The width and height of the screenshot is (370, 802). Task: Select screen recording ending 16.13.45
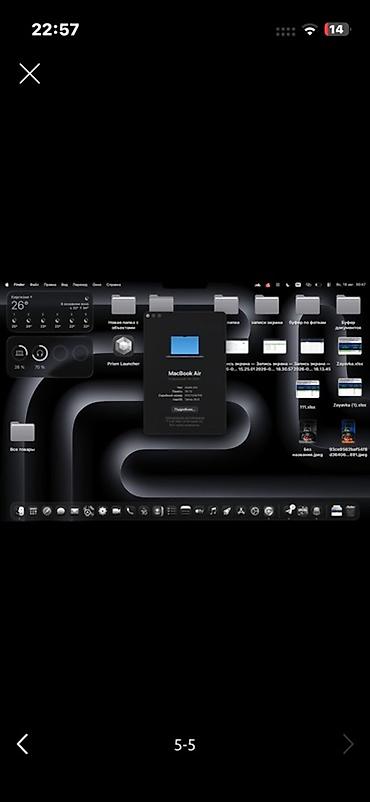pos(312,354)
